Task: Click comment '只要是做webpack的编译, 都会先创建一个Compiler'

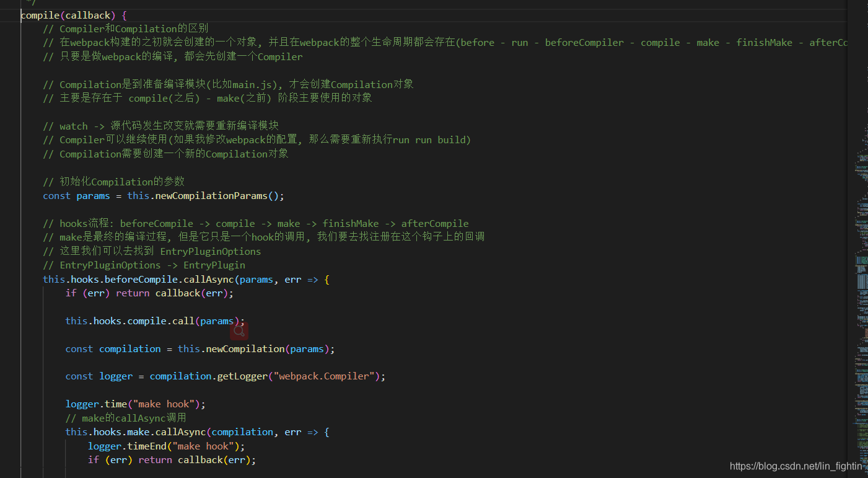Action: 173,56
